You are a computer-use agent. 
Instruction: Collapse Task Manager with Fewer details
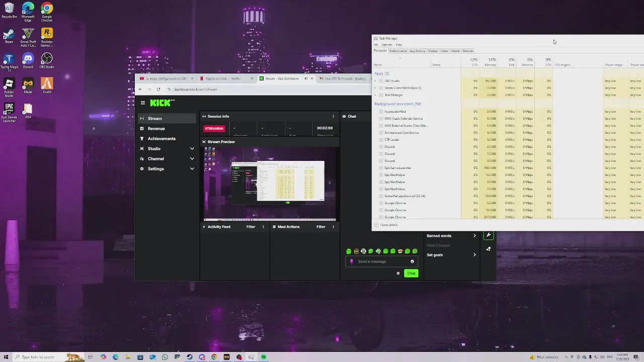386,225
